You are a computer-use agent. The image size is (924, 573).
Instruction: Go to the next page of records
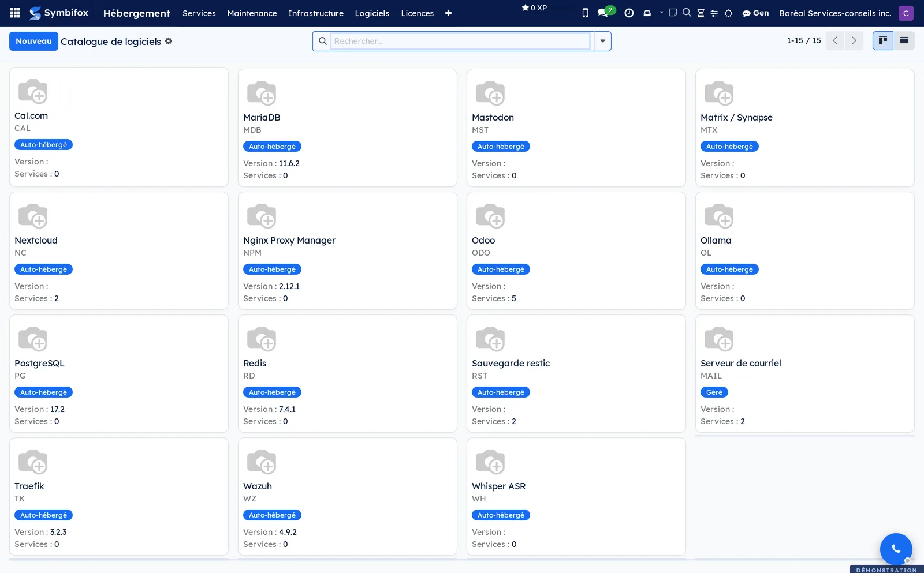tap(854, 40)
